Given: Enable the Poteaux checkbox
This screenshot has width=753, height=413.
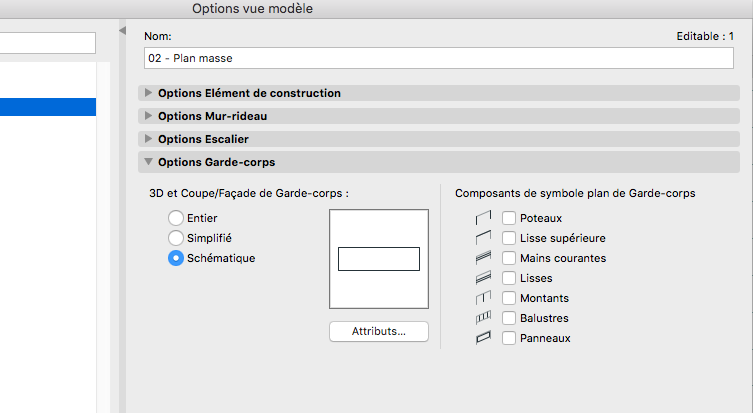Looking at the screenshot, I should coord(509,218).
